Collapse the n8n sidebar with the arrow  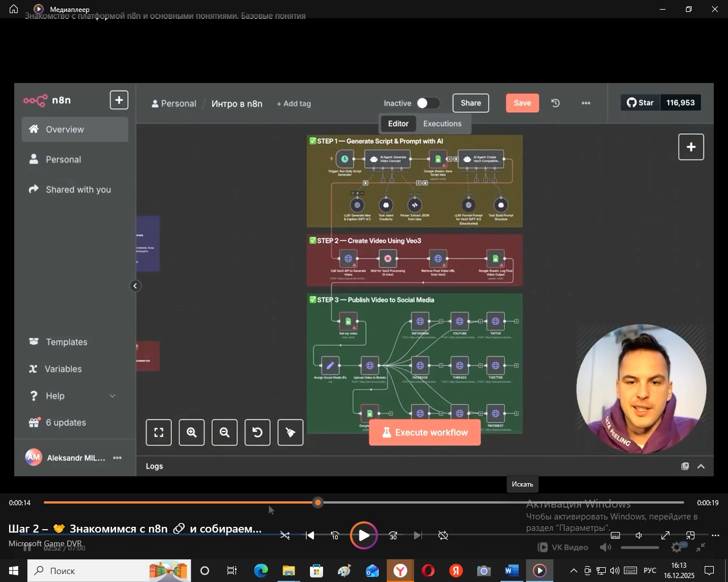click(x=135, y=286)
